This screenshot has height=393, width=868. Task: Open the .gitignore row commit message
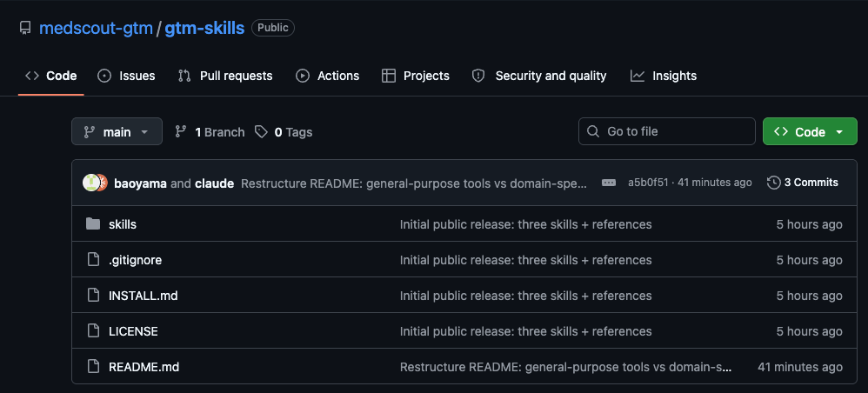(x=526, y=260)
